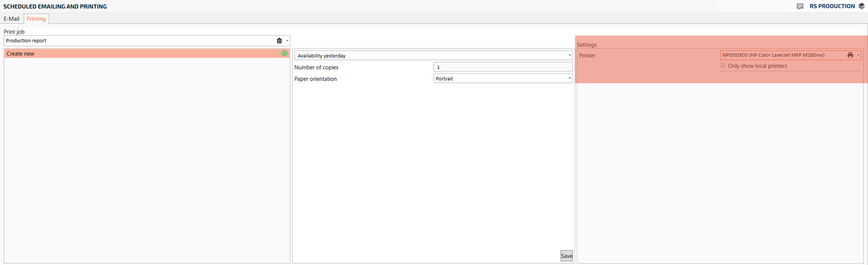868x265 pixels.
Task: Click the Settings section heading
Action: [586, 45]
